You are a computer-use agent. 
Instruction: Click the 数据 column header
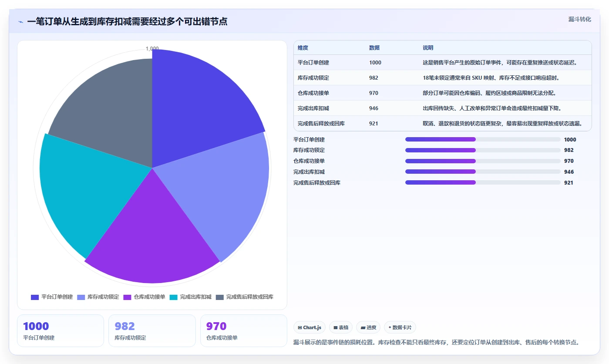[x=374, y=48]
